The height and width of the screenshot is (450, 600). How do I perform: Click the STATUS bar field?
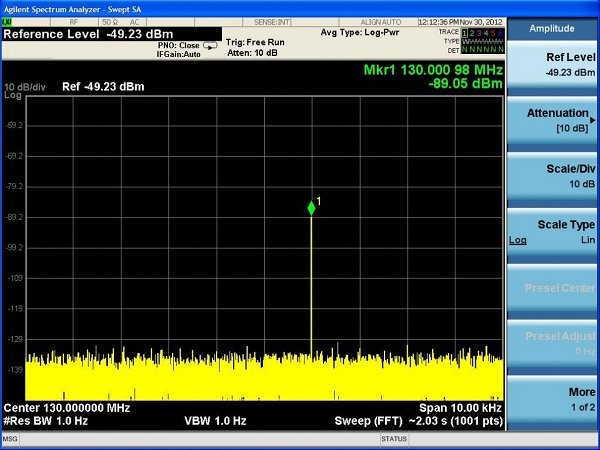(394, 439)
